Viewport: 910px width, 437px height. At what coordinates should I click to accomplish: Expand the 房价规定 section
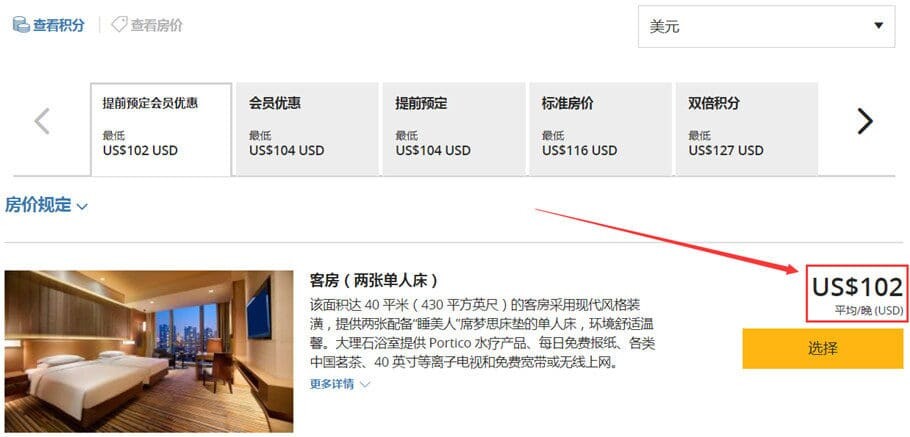46,205
